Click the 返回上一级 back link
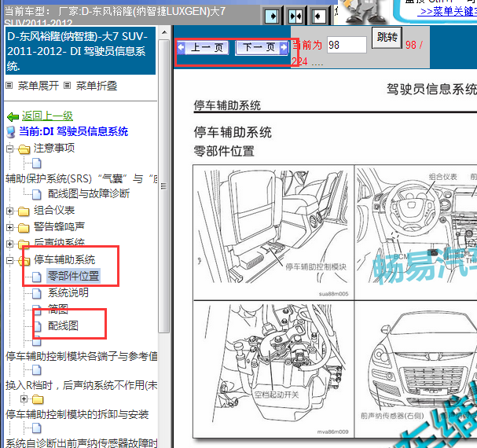Screen dimensions: 477x448 (47, 116)
